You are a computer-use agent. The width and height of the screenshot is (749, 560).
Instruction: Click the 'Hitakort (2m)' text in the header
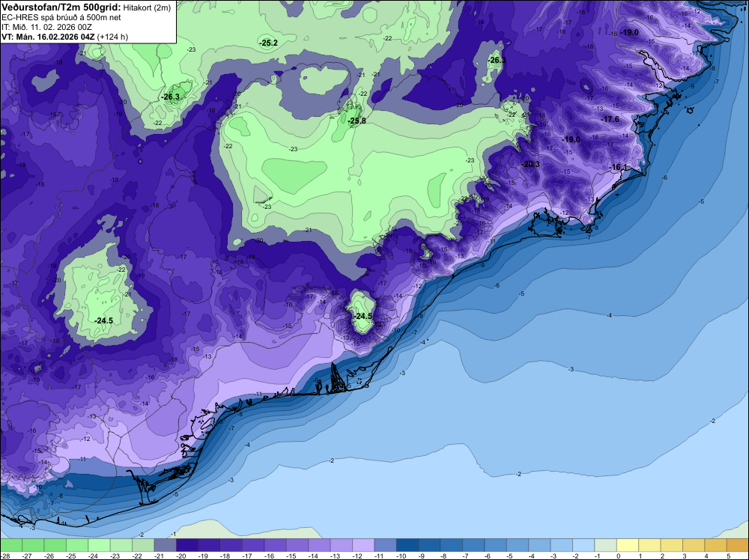[147, 7]
